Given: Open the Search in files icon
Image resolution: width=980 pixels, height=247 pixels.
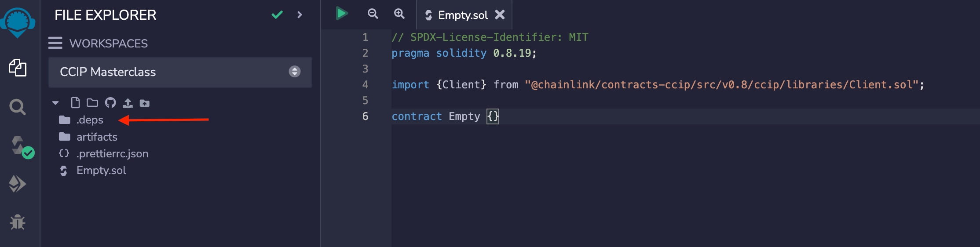Looking at the screenshot, I should (18, 107).
